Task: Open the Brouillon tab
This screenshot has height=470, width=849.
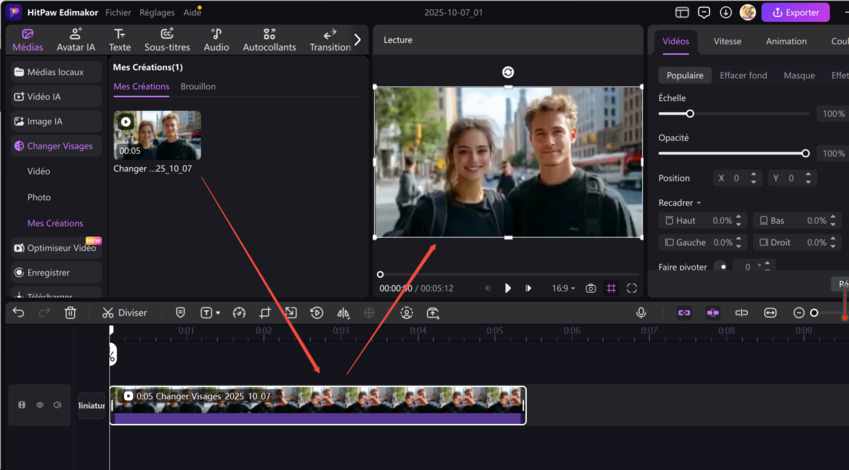Action: [198, 87]
